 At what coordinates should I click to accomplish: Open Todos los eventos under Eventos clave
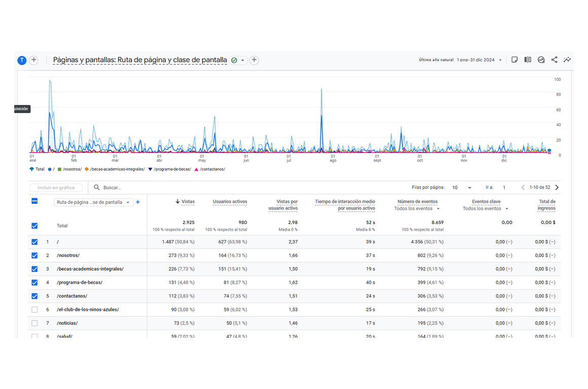click(x=486, y=208)
